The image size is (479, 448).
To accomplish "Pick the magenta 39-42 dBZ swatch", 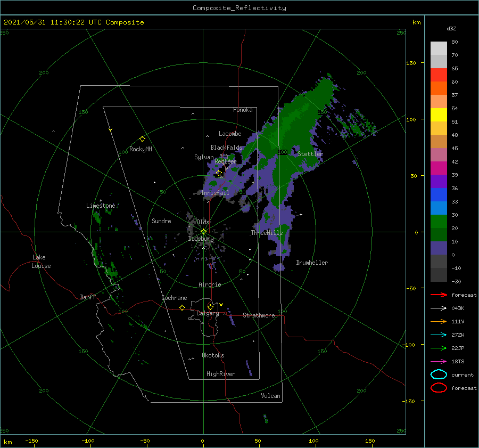I will pyautogui.click(x=439, y=168).
